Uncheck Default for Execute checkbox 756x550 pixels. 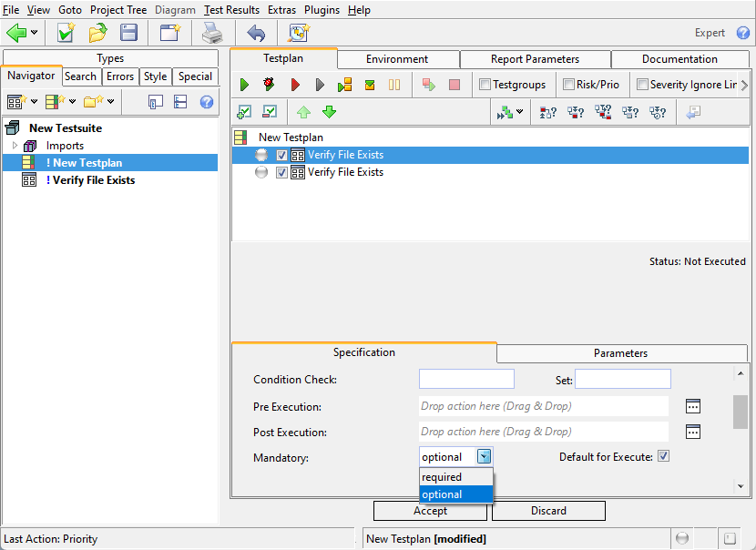click(x=663, y=456)
